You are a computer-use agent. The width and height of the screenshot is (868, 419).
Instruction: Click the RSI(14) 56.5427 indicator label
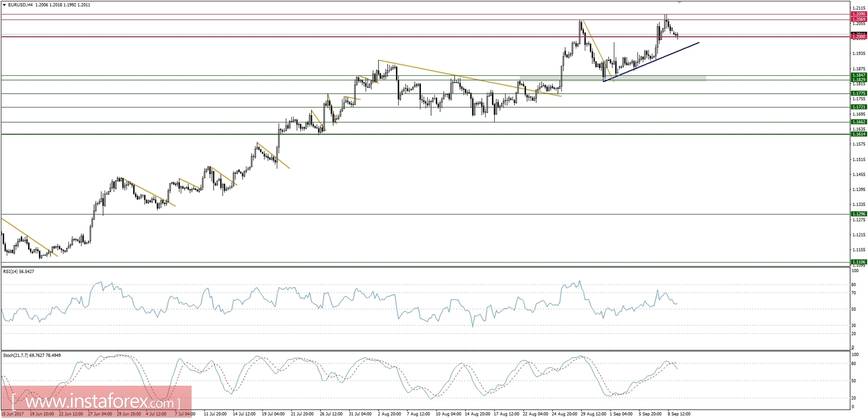[19, 271]
